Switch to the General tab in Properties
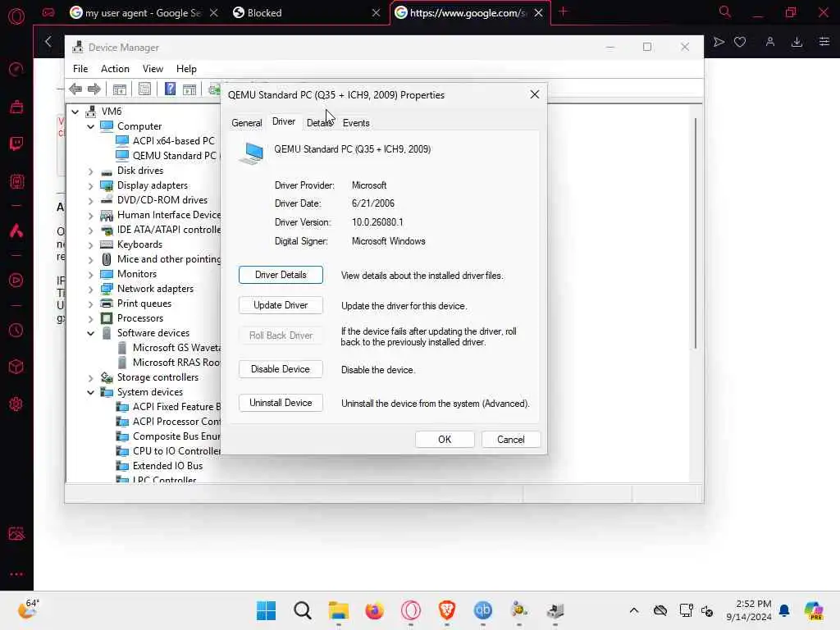 pyautogui.click(x=246, y=123)
